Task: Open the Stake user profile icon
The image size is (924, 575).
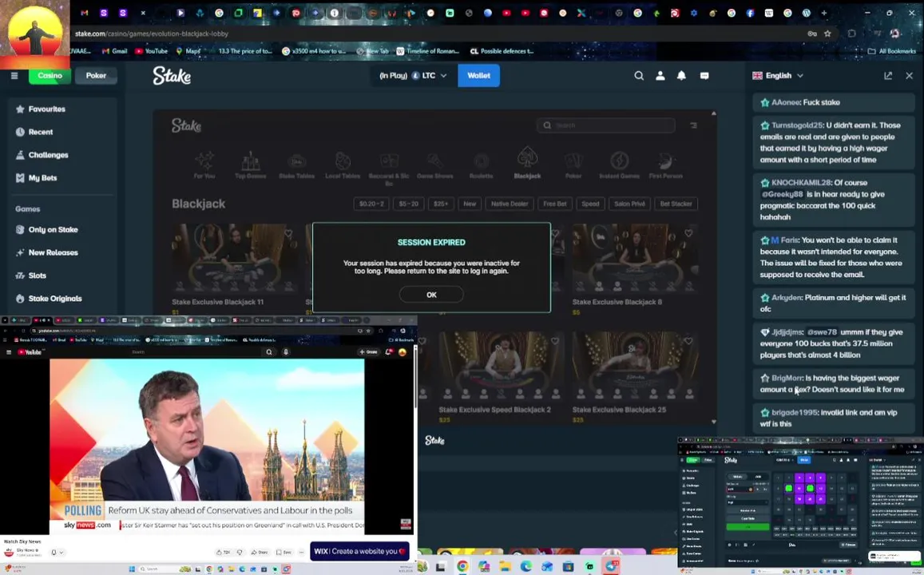Action: coord(660,75)
